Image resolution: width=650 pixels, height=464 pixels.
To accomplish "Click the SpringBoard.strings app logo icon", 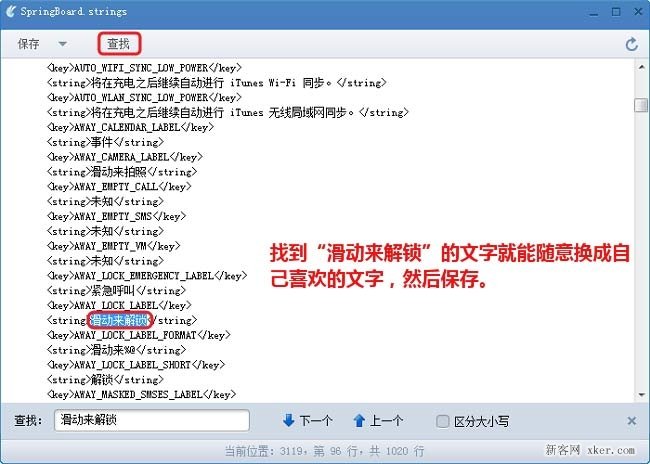I will click(x=11, y=11).
